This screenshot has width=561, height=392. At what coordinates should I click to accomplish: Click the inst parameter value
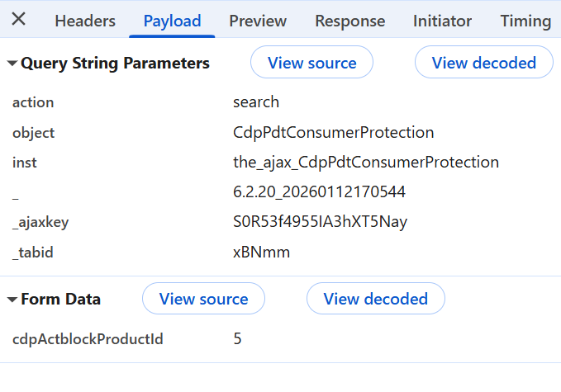[365, 163]
